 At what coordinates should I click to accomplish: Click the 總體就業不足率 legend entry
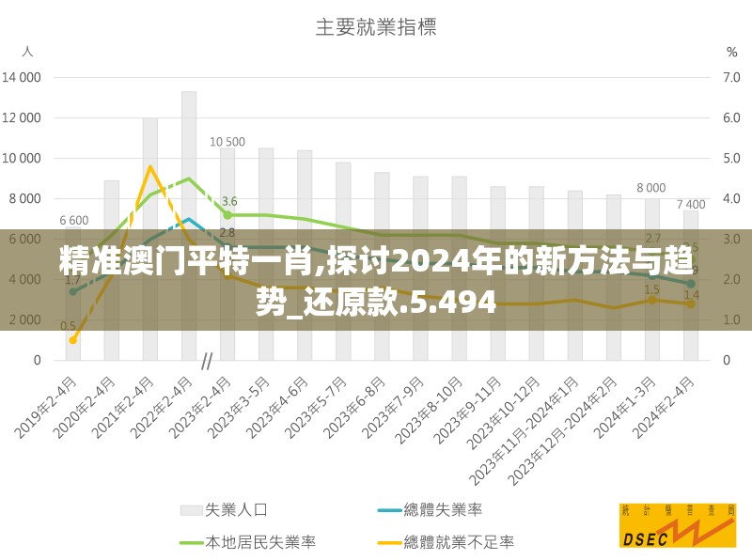point(446,542)
